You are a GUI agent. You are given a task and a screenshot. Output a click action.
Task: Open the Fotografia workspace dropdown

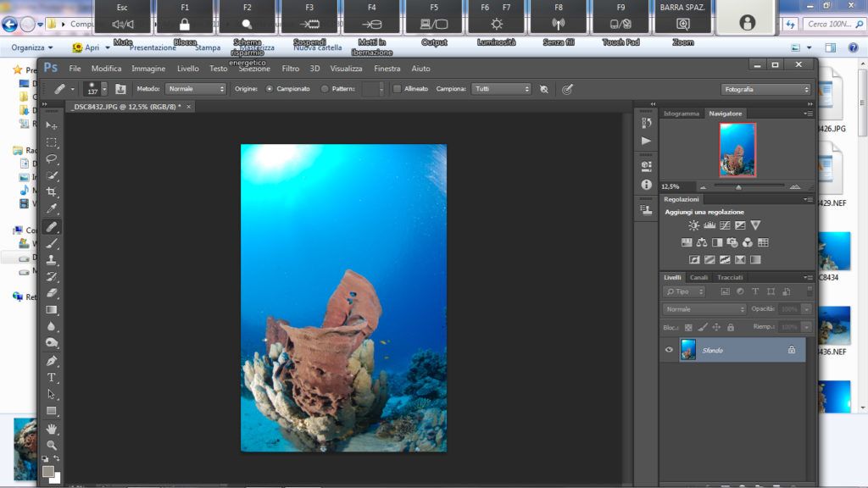coord(766,89)
